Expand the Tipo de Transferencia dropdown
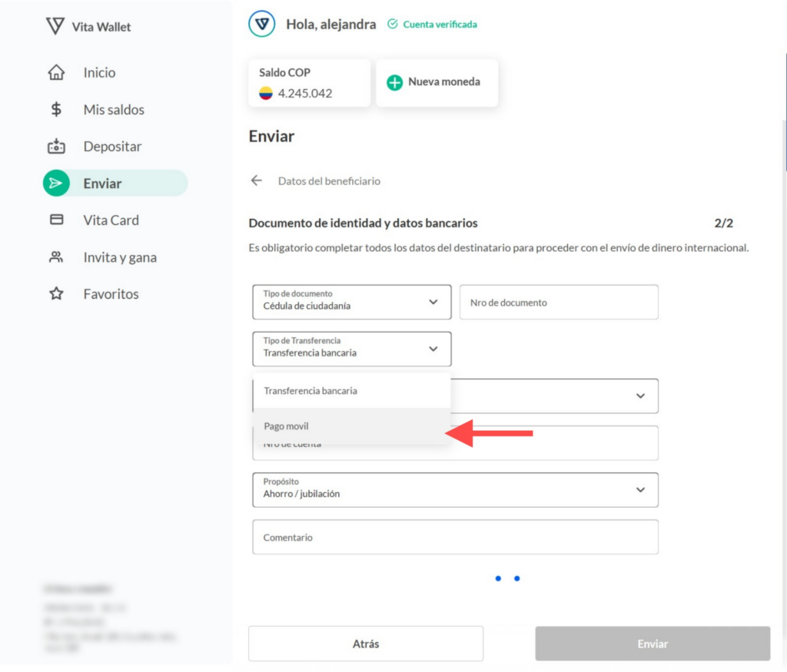This screenshot has height=672, width=787. (x=351, y=349)
